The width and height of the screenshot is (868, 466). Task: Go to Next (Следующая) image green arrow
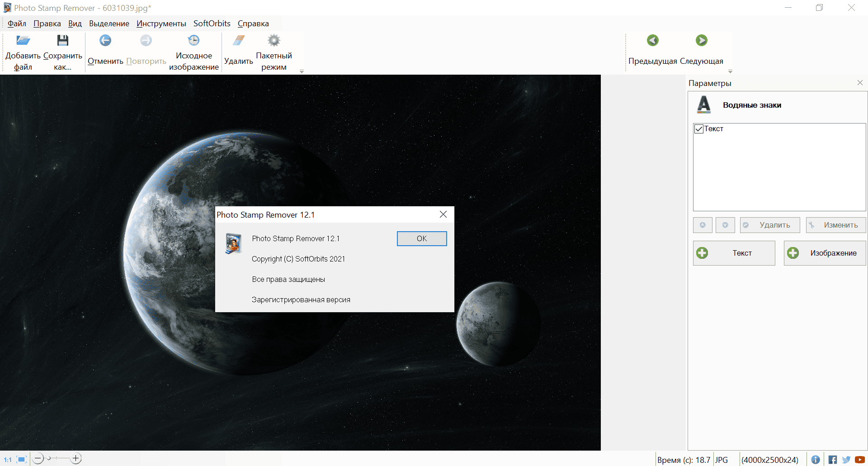pyautogui.click(x=702, y=40)
